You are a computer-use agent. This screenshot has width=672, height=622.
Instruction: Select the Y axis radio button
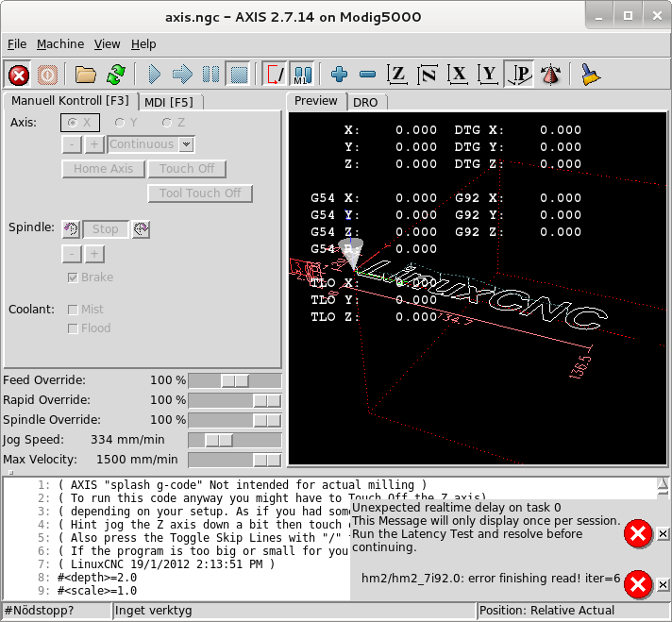pos(126,123)
